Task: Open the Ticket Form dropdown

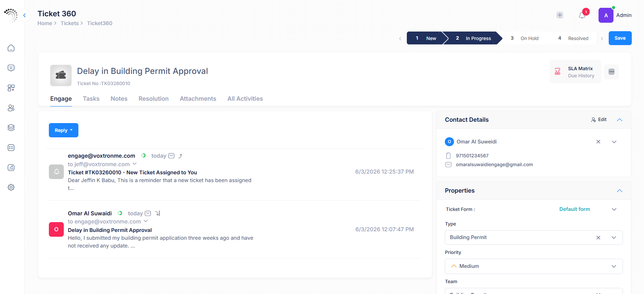Action: (x=614, y=209)
